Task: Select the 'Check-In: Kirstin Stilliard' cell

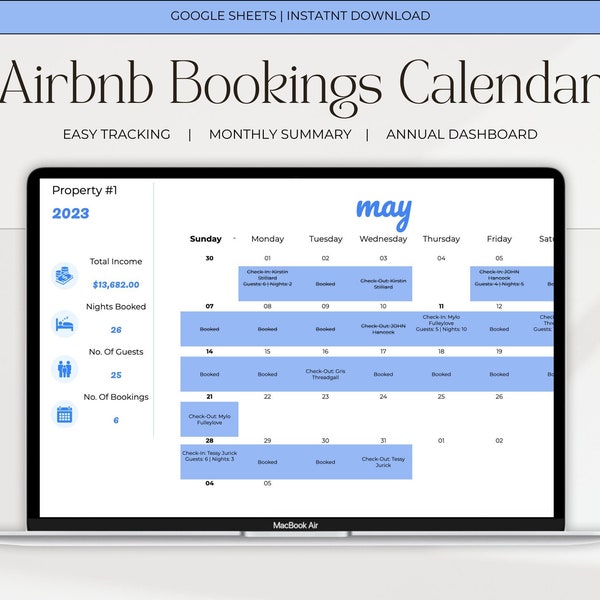Action: click(267, 284)
